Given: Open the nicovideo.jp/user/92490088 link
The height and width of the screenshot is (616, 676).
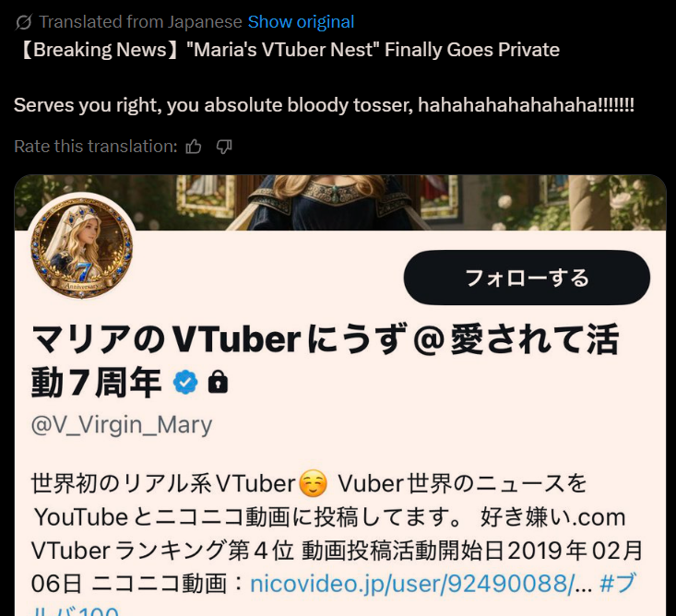Looking at the screenshot, I should pyautogui.click(x=421, y=584).
